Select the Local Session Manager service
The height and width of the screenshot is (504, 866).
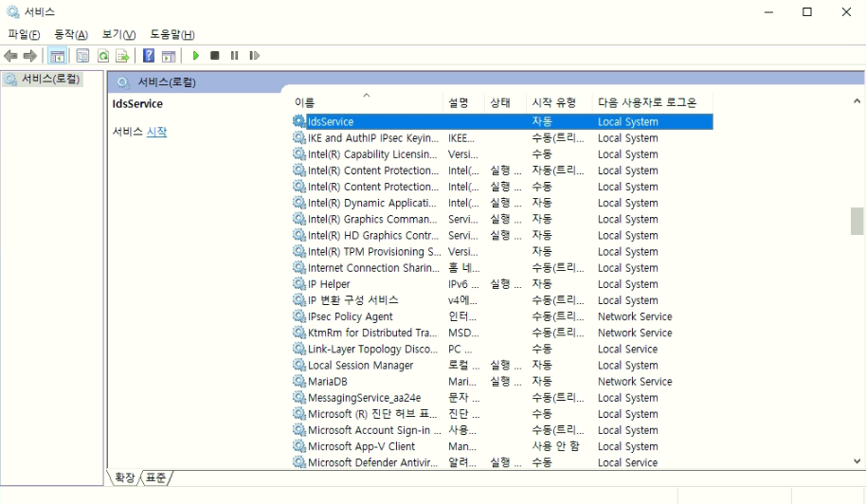coord(361,365)
